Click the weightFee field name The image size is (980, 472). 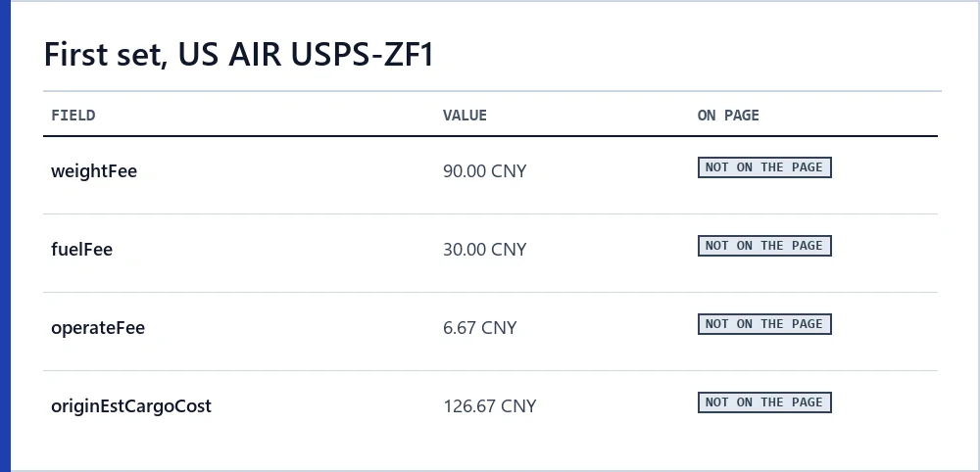tap(94, 171)
